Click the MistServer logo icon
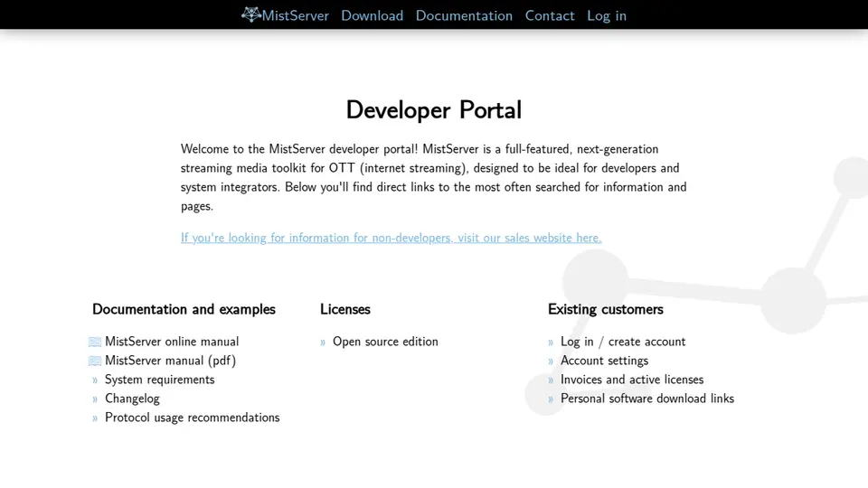The image size is (868, 488). pyautogui.click(x=251, y=15)
